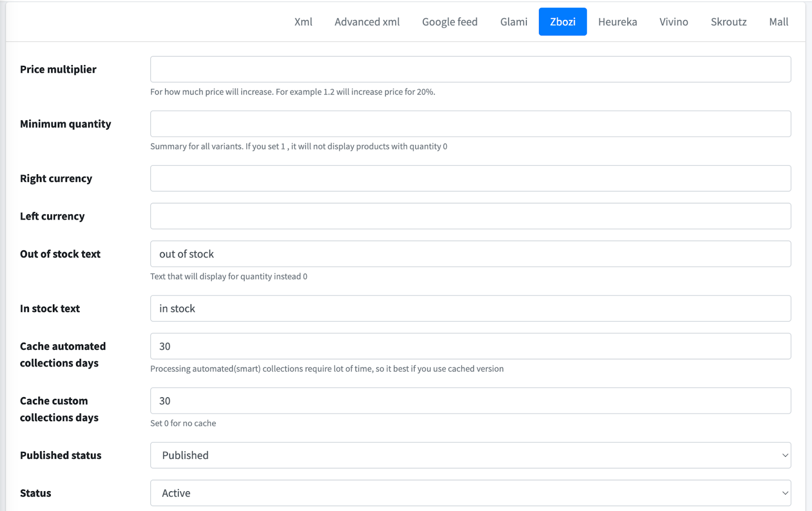Click the Left currency label

coord(52,216)
